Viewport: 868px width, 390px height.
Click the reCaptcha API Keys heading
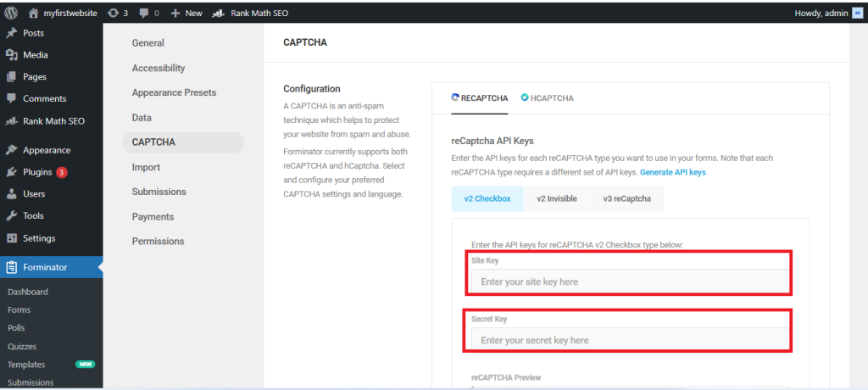(x=492, y=141)
